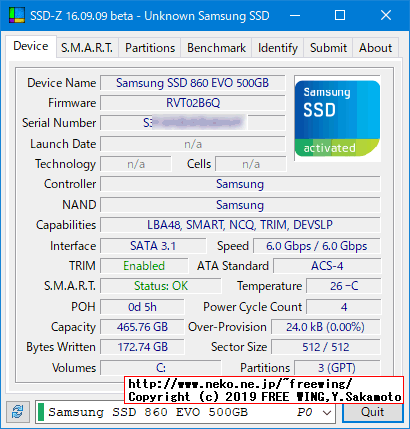410x429 pixels.
Task: Click the Power Cycle Count value 4
Action: [x=344, y=307]
